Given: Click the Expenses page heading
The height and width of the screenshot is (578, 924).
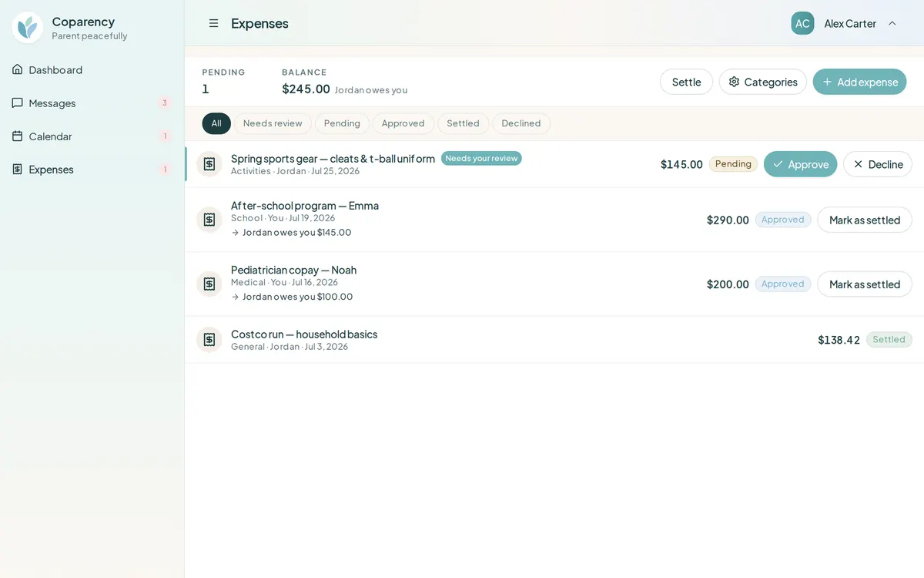Looking at the screenshot, I should (259, 23).
